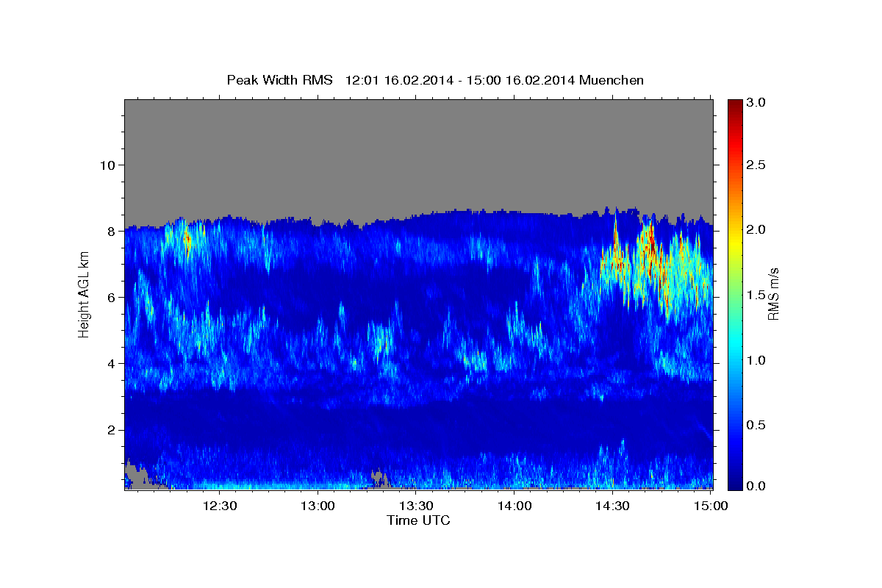The width and height of the screenshot is (882, 588).
Task: Click the 14:00 time tick label
Action: pos(514,506)
